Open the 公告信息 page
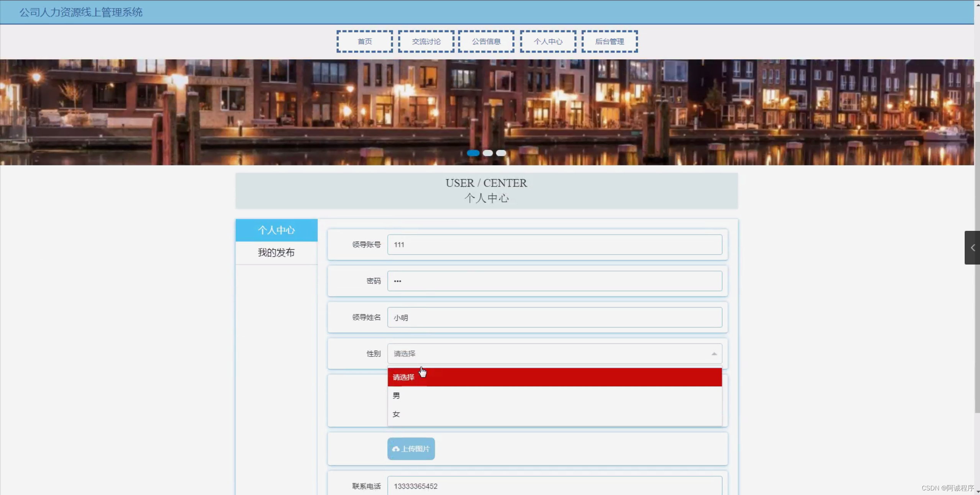980x495 pixels. 485,41
